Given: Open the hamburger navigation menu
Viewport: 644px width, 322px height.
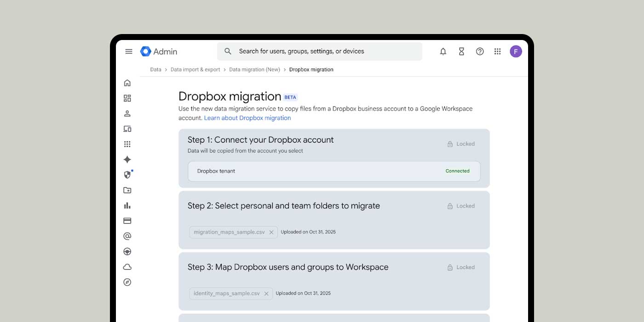Looking at the screenshot, I should [129, 51].
